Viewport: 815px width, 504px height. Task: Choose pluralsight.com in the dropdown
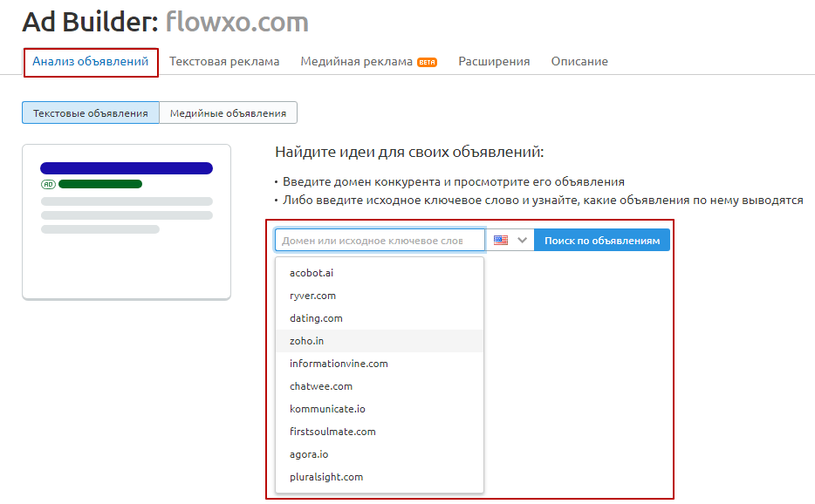coord(380,477)
